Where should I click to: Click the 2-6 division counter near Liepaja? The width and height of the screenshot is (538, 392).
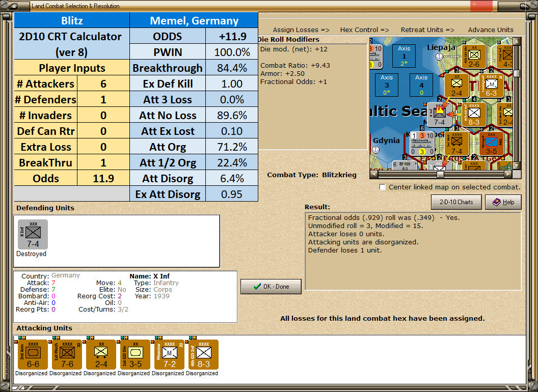tap(474, 56)
